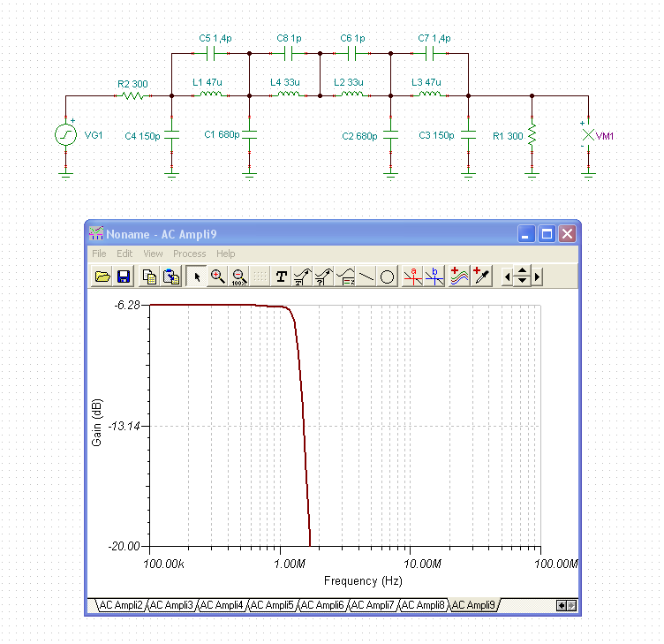Switch to the AC Ampli2 tab
The width and height of the screenshot is (664, 644).
(x=121, y=605)
